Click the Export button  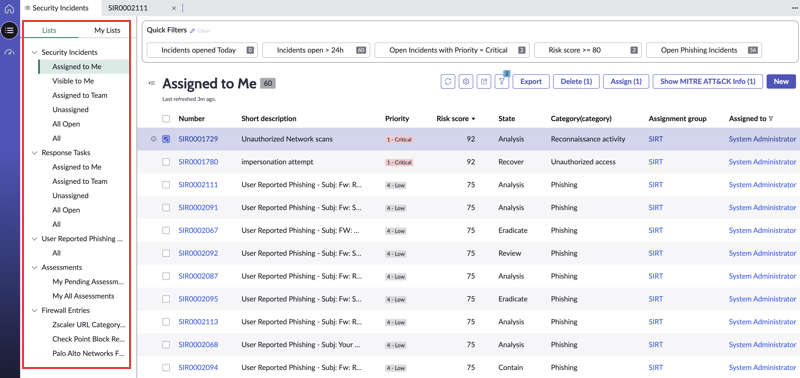click(531, 82)
